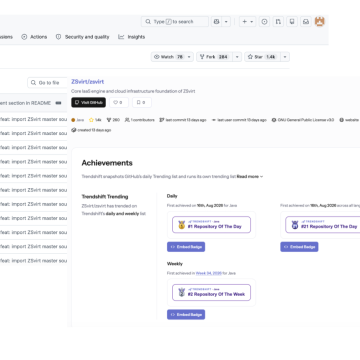Viewport: 360px width, 360px height.
Task: Click the Achievements heading
Action: [x=107, y=163]
